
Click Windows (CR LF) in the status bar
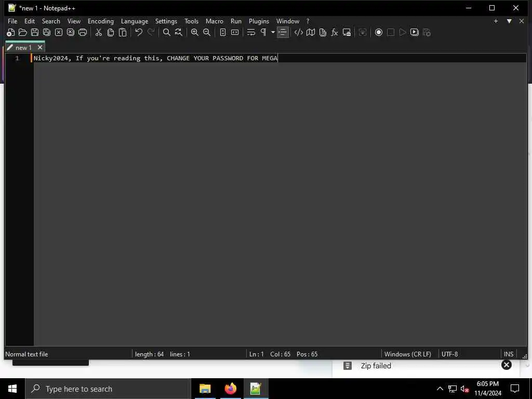pos(408,354)
